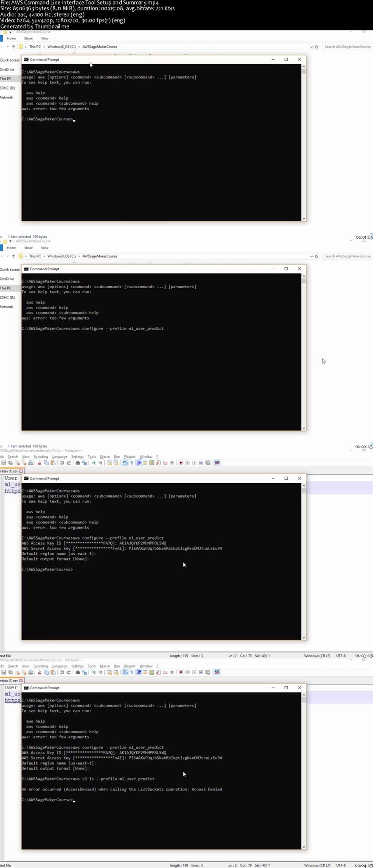Open Plugins menu in 00:03:05 frame Notepad++
This screenshot has height=868, width=373.
pos(130,457)
